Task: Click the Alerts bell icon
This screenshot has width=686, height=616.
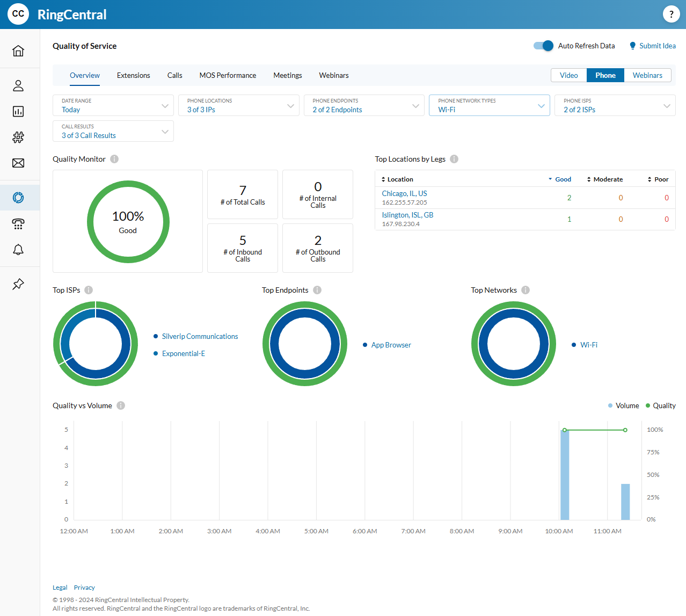Action: (18, 250)
